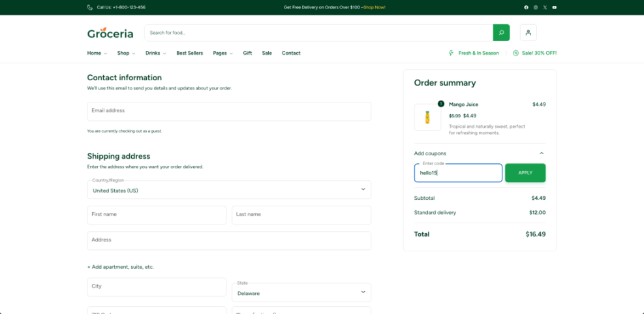The width and height of the screenshot is (644, 314).
Task: Open the Sale menu item
Action: point(267,53)
